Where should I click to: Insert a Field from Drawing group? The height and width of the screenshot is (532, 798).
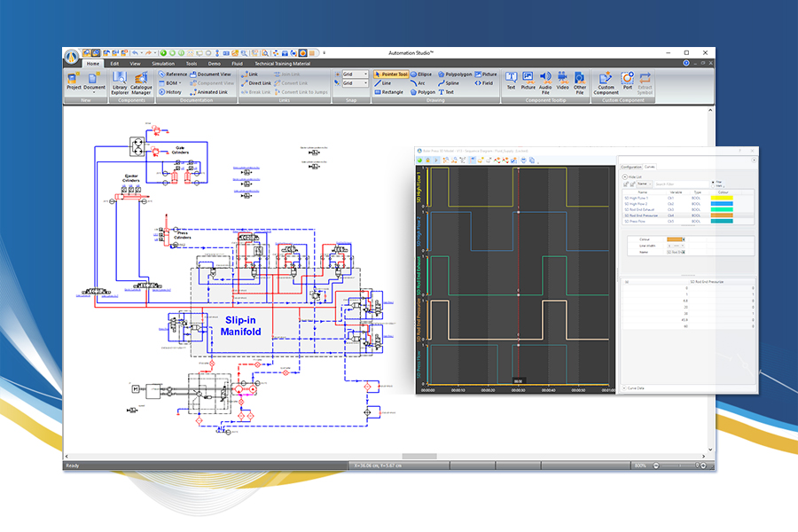(484, 83)
